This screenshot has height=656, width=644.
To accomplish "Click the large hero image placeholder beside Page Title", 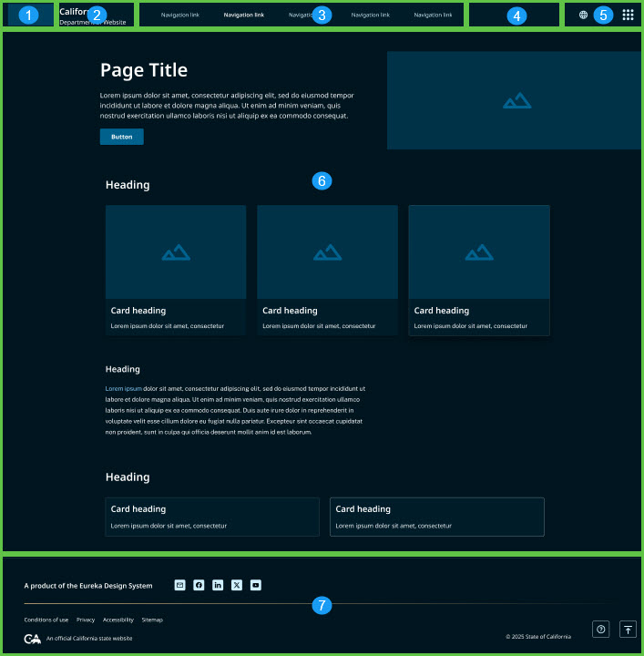I will [x=516, y=100].
